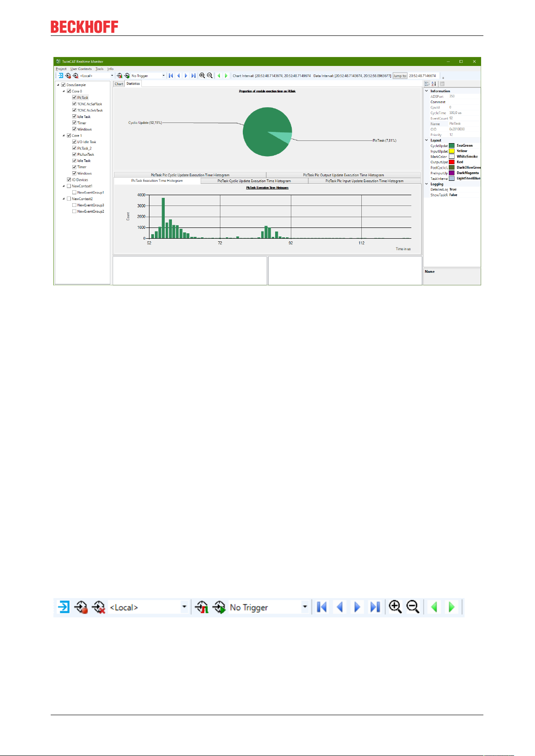Collapse the Layout property section
This screenshot has height=756, width=535.
click(x=426, y=140)
